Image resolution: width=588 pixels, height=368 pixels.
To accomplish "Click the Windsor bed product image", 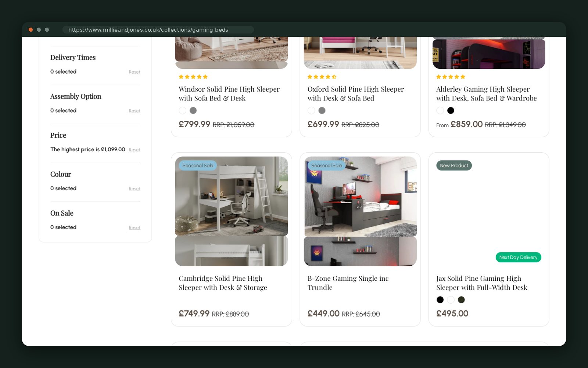I will [232, 53].
